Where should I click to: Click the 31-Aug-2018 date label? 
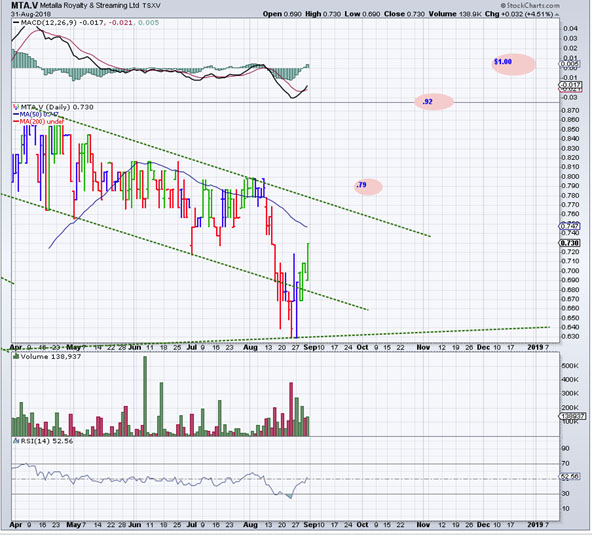click(27, 14)
